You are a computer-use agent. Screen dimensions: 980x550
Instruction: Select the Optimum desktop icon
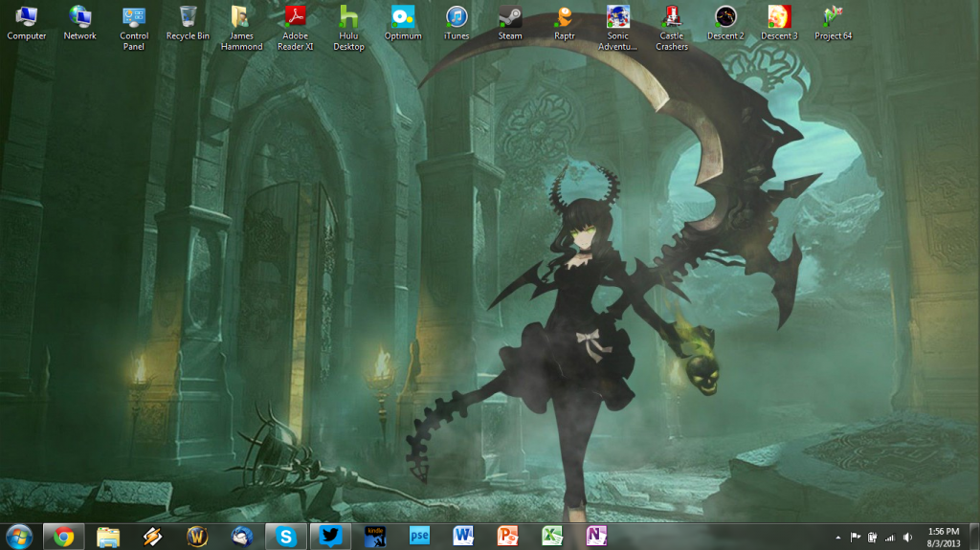pyautogui.click(x=403, y=23)
